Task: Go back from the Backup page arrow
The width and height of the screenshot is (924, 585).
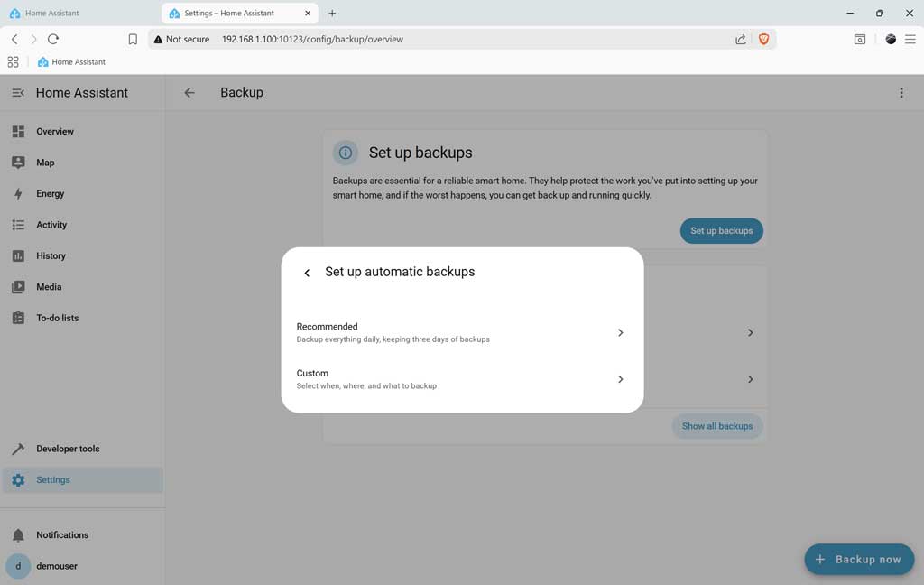Action: (189, 93)
